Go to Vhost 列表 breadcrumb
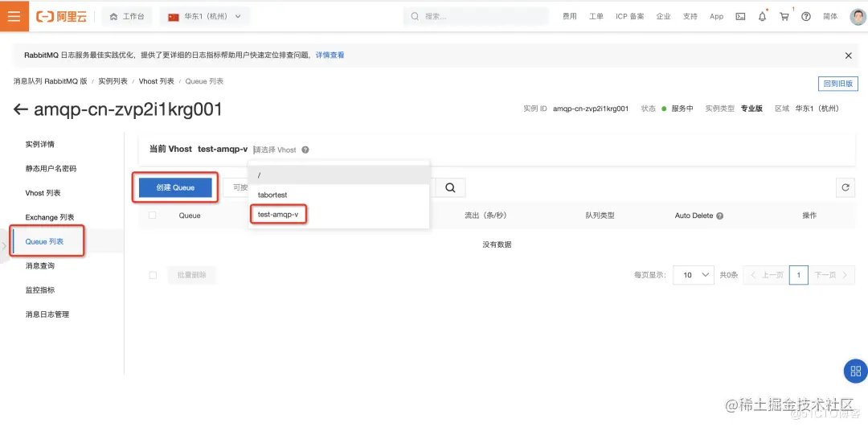Screen dimensions: 868x427 pyautogui.click(x=157, y=81)
